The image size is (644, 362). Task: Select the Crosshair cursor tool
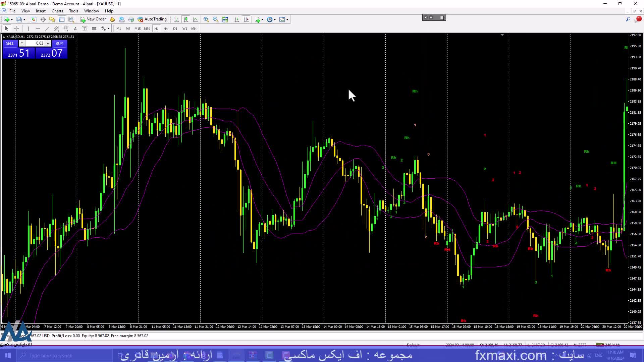(x=16, y=29)
